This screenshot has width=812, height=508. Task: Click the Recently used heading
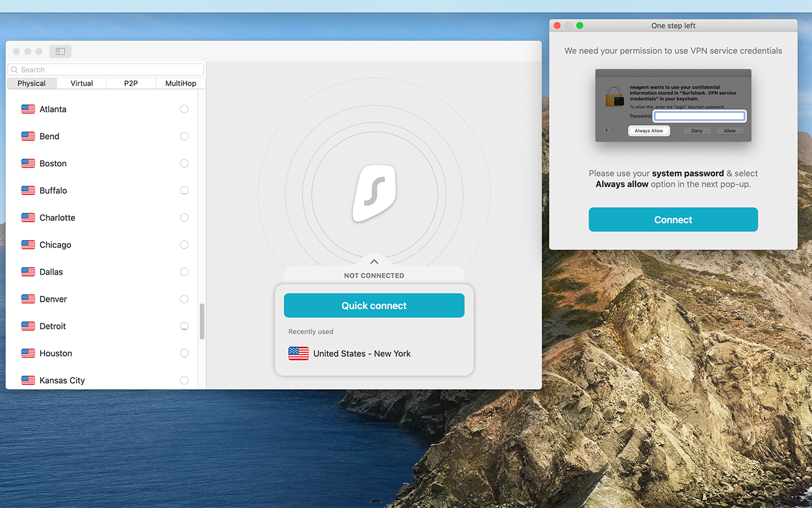point(311,331)
